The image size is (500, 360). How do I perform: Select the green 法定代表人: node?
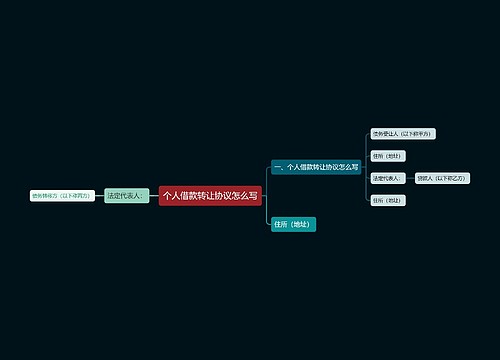(x=127, y=196)
